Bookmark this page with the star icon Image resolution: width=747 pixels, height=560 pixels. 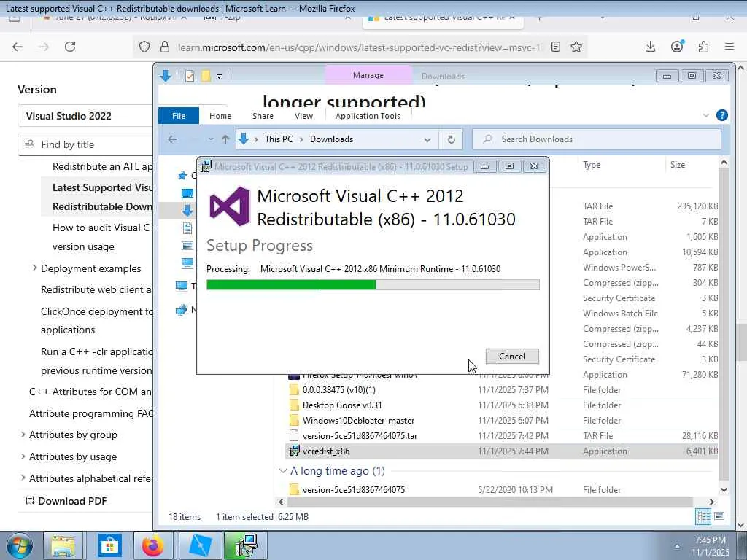click(x=576, y=47)
